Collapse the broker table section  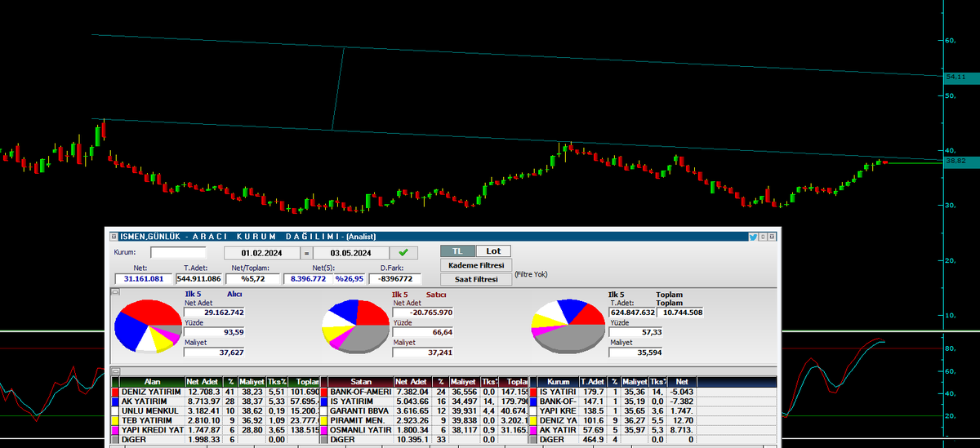point(115,371)
